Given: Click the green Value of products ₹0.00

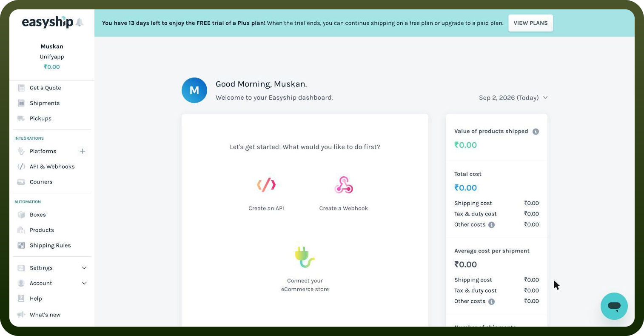Looking at the screenshot, I should (465, 145).
